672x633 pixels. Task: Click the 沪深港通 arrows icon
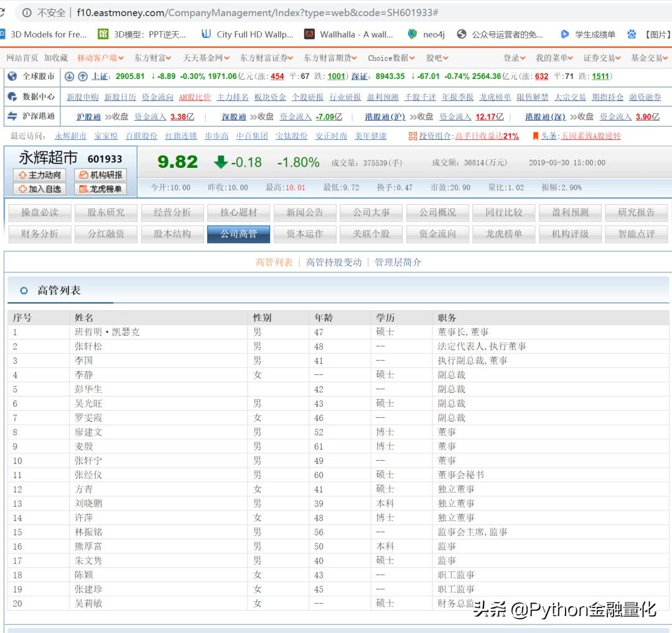pos(14,116)
